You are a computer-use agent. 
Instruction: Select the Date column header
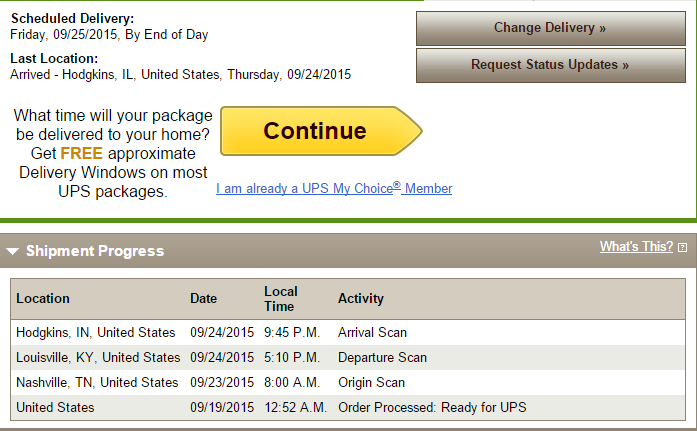tap(203, 298)
